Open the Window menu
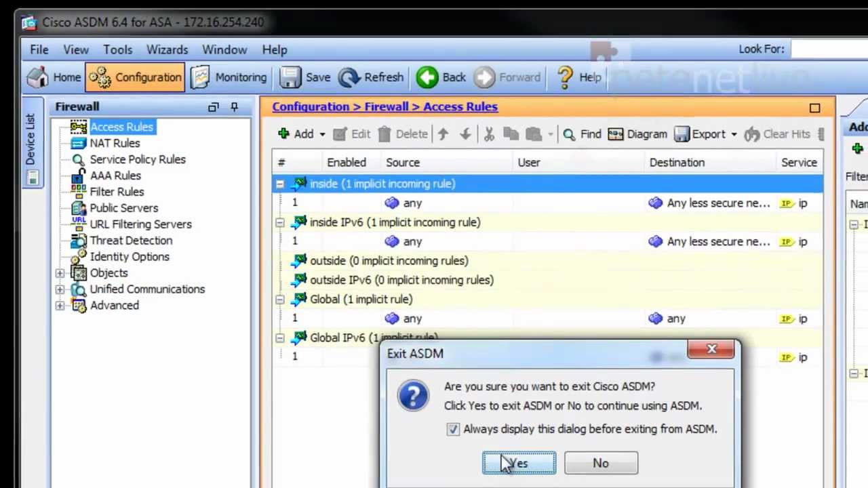The image size is (868, 488). [x=224, y=49]
